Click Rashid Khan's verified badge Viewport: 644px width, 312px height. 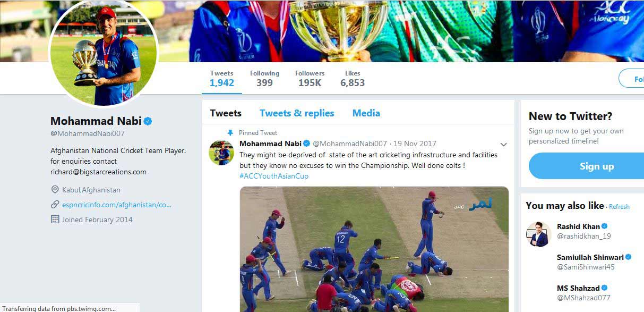pos(604,226)
